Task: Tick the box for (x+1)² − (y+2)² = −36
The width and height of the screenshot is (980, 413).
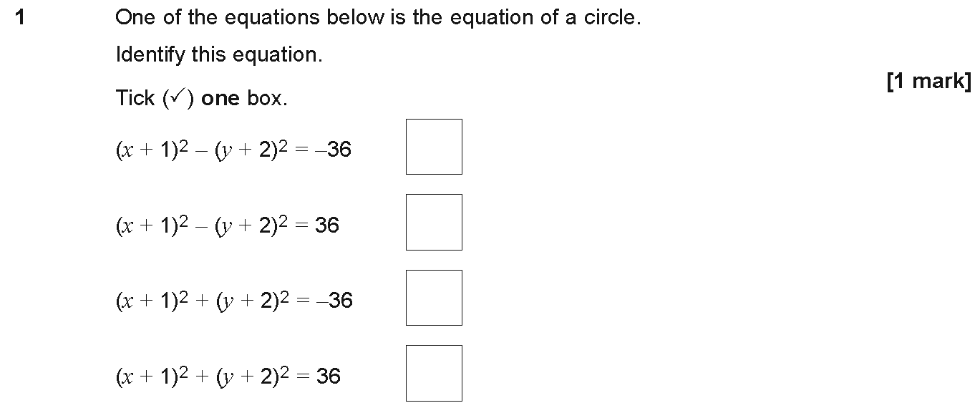Action: pyautogui.click(x=434, y=147)
